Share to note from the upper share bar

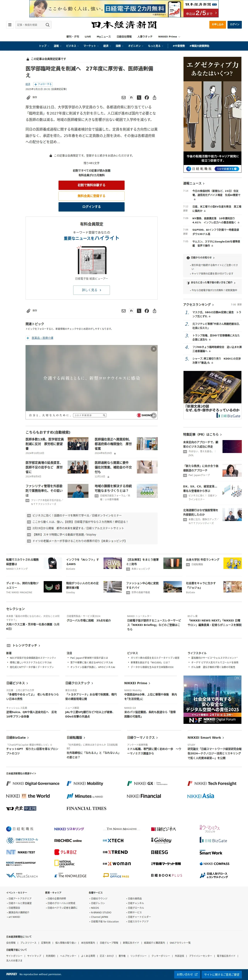[x=131, y=97]
